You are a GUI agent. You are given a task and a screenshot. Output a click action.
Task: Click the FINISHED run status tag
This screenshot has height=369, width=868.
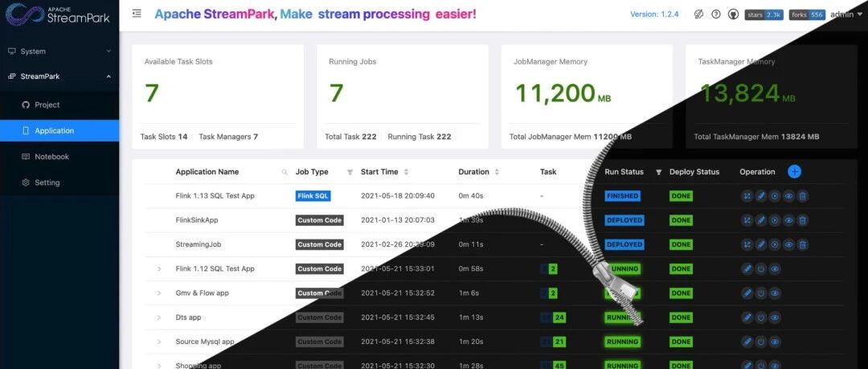coord(623,196)
